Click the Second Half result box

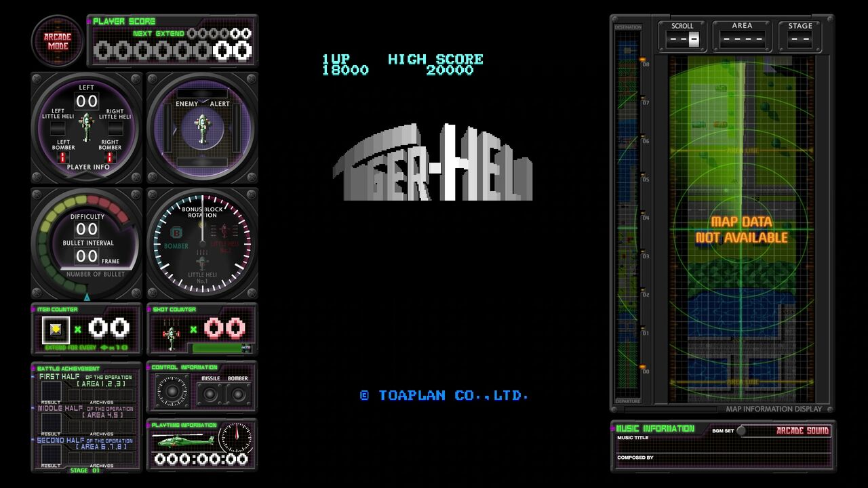coord(51,454)
